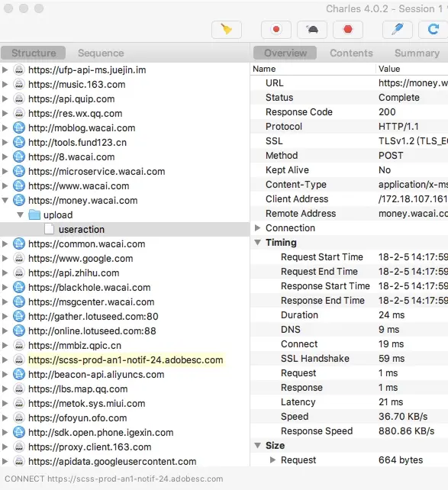
Task: Click the Name column header
Action: coord(313,69)
